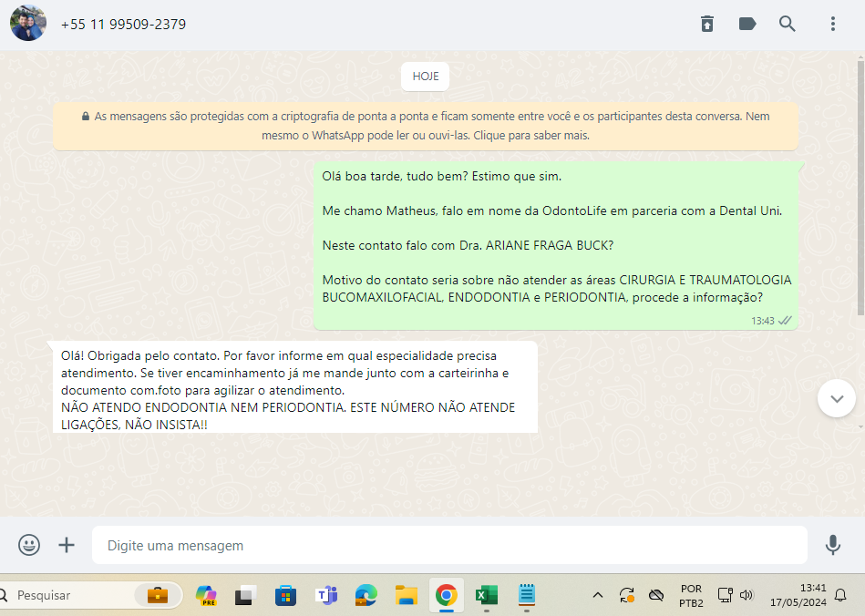Switch to Google Chrome in taskbar
This screenshot has height=616, width=865.
[x=447, y=596]
